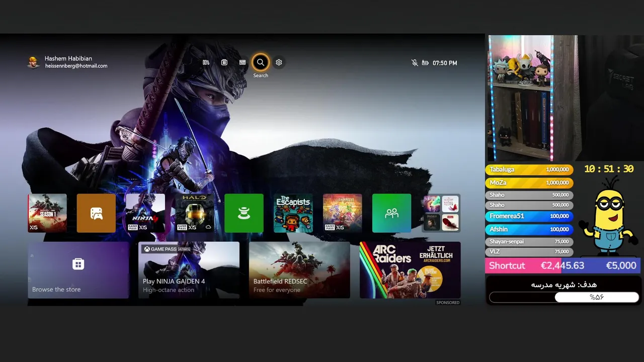This screenshot has height=362, width=644.
Task: Click the heissennberg@hotmail.com email text
Action: (x=76, y=66)
